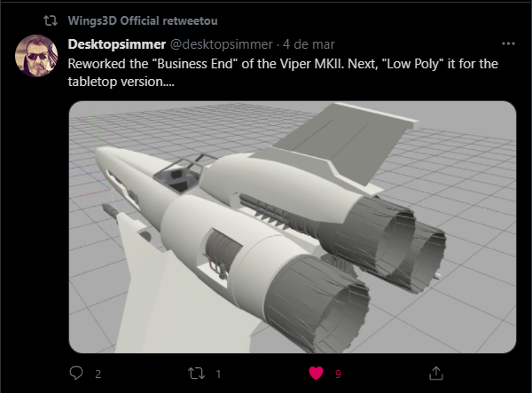The width and height of the screenshot is (532, 393).
Task: Click the retweet indicator icon above the tweet
Action: coord(51,21)
